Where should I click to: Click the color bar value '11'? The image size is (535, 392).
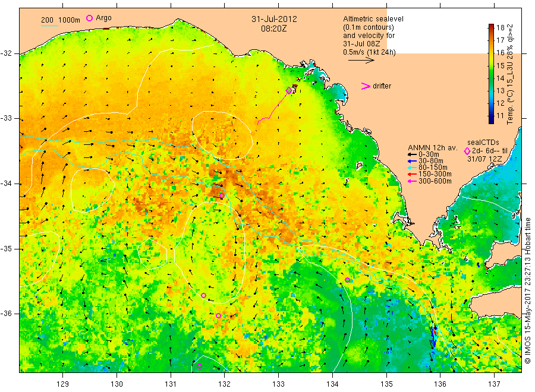(x=500, y=116)
